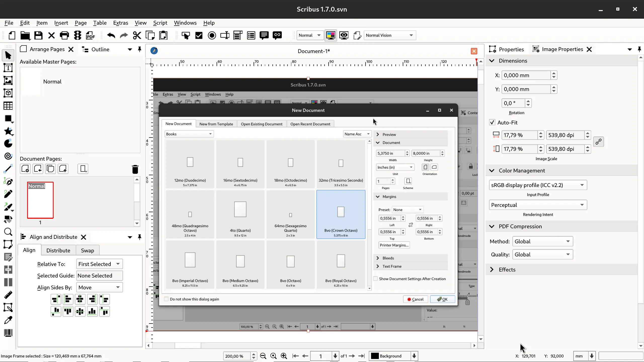Open the Preflight Verifier traffic-light icon
The height and width of the screenshot is (362, 644).
[77, 35]
